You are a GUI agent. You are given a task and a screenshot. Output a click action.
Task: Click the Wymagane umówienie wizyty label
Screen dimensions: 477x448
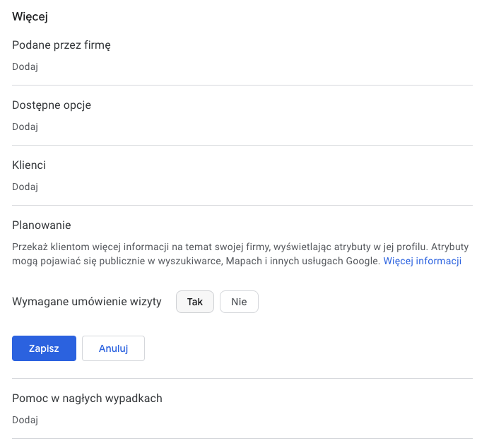tap(87, 302)
